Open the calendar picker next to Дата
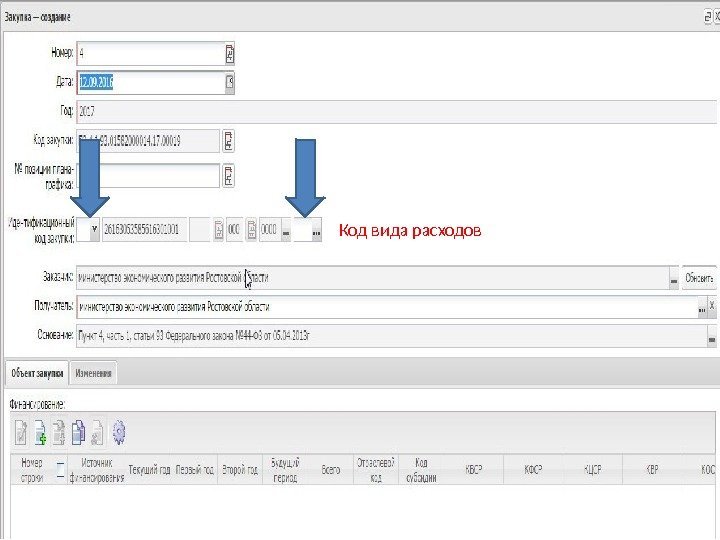This screenshot has height=540, width=720. click(x=230, y=83)
